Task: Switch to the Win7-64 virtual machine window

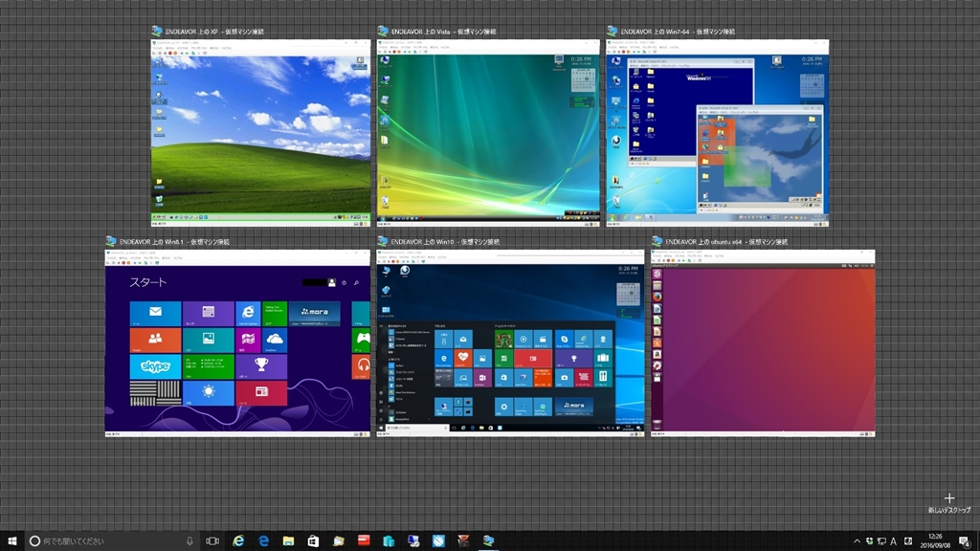Action: point(717,132)
